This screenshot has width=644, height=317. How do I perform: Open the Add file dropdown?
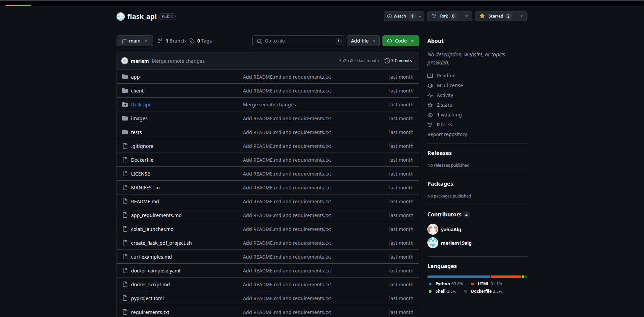tap(363, 41)
